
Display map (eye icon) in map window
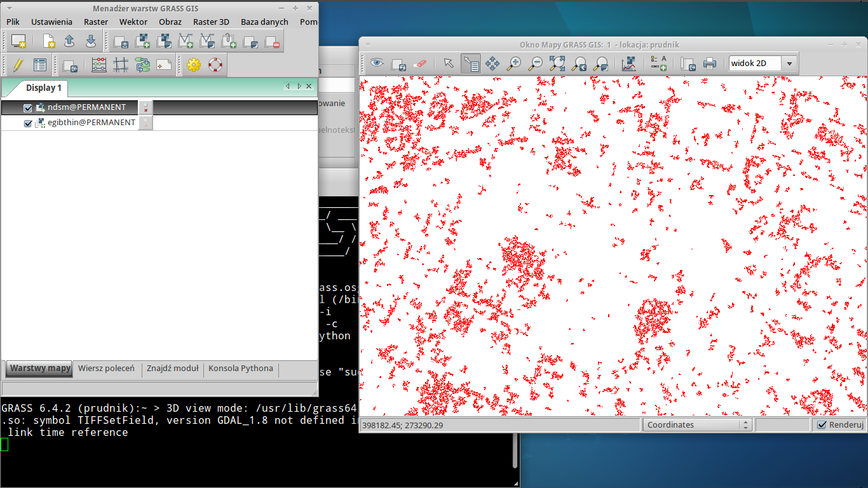point(377,63)
